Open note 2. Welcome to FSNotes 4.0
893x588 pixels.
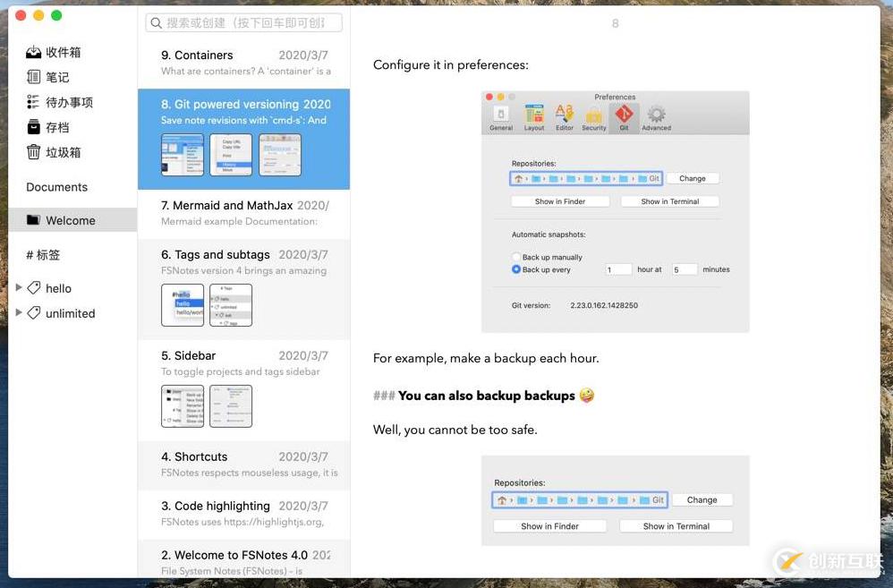[243, 560]
